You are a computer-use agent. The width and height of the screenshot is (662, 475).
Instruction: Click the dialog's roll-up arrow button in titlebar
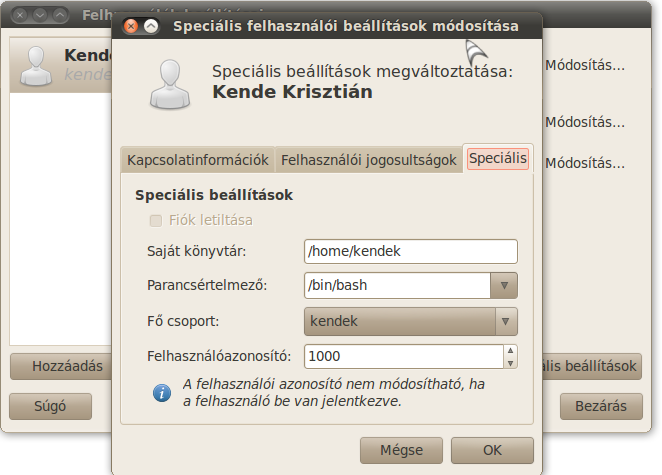(151, 26)
